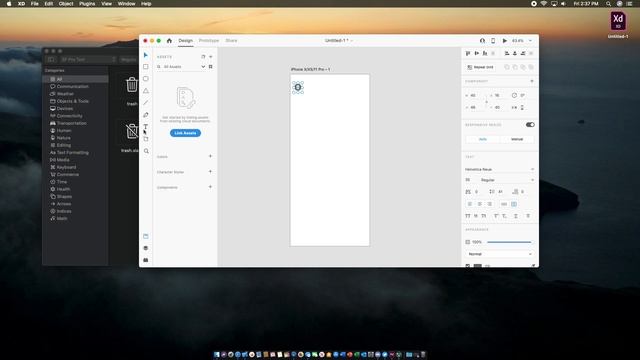
Task: Add a new component asset
Action: point(210,187)
